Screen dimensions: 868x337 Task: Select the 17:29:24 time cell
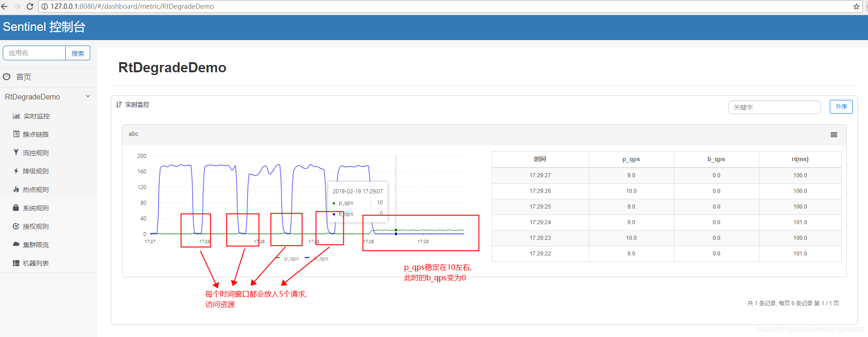click(540, 222)
